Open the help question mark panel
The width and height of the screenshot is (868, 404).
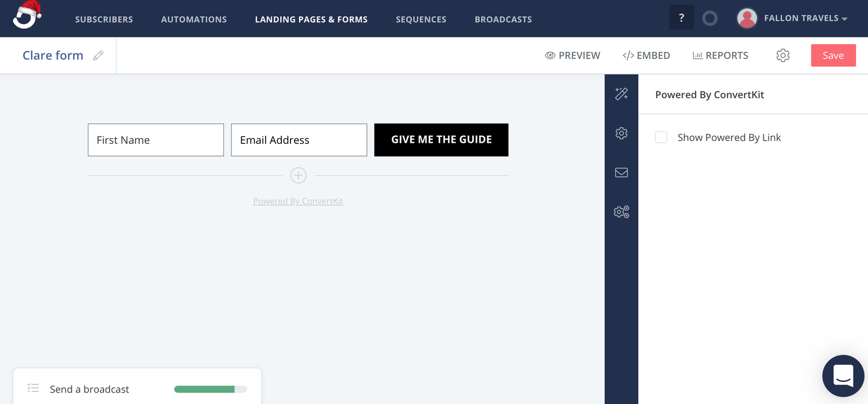[x=681, y=17]
